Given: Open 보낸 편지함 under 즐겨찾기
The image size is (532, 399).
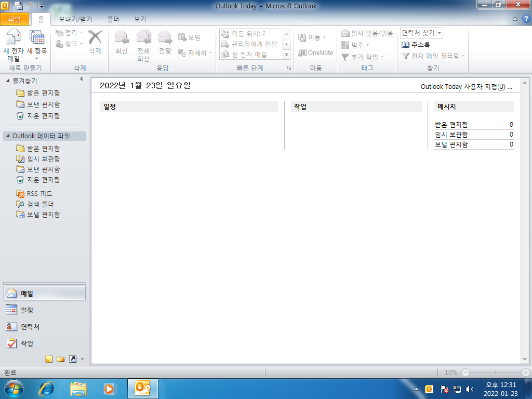Looking at the screenshot, I should [38, 104].
